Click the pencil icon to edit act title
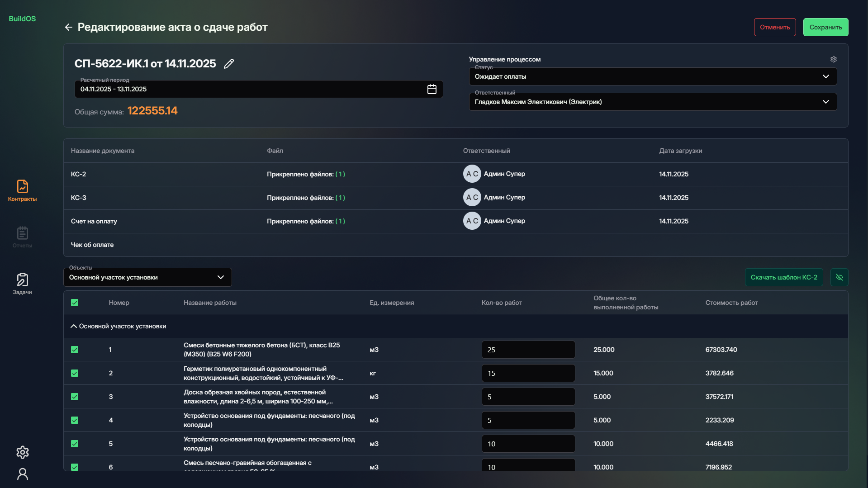The image size is (868, 488). [229, 64]
